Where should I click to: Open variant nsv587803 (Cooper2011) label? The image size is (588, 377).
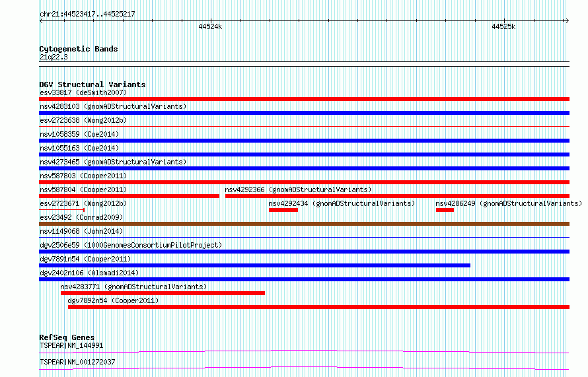(83, 176)
